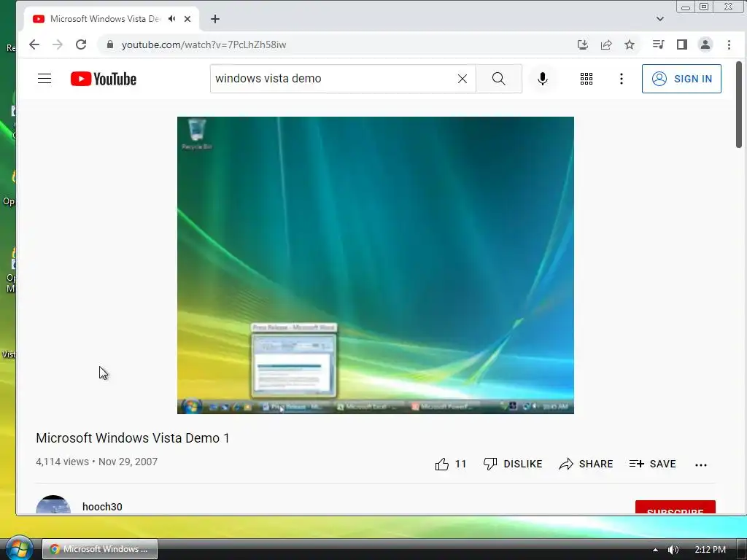The image size is (747, 560).
Task: Open more actions ellipsis under the video
Action: (701, 464)
